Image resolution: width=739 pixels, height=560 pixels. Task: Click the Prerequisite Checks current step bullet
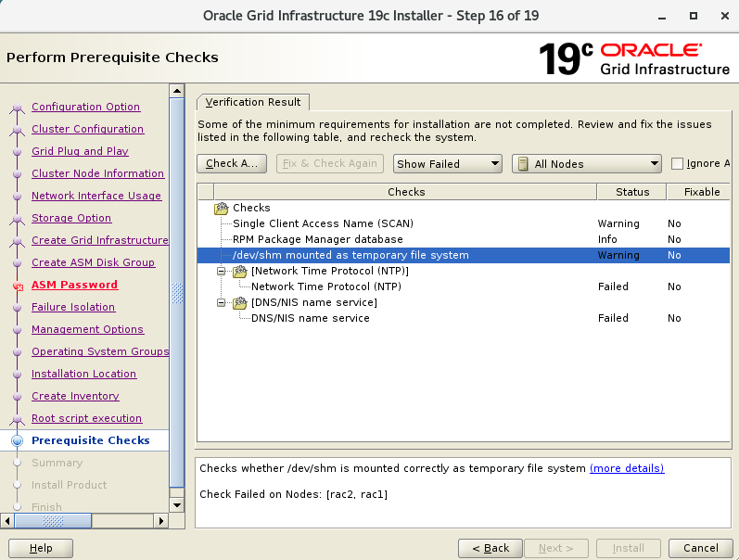(x=17, y=441)
